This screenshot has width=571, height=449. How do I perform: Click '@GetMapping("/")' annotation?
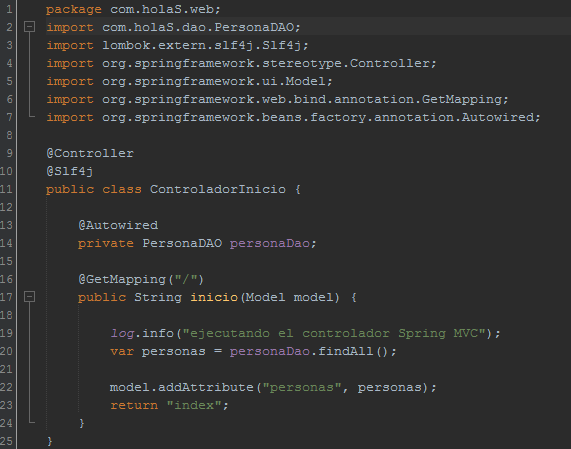pos(141,279)
